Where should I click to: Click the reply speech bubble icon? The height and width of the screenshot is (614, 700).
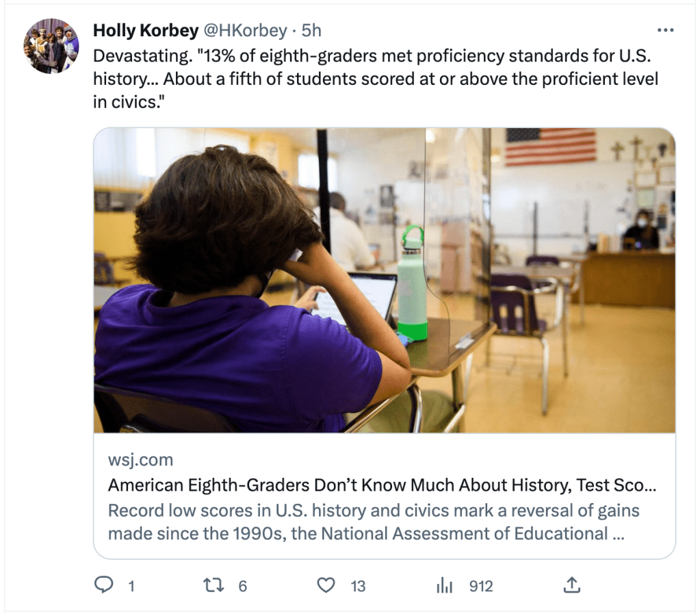[x=103, y=585]
